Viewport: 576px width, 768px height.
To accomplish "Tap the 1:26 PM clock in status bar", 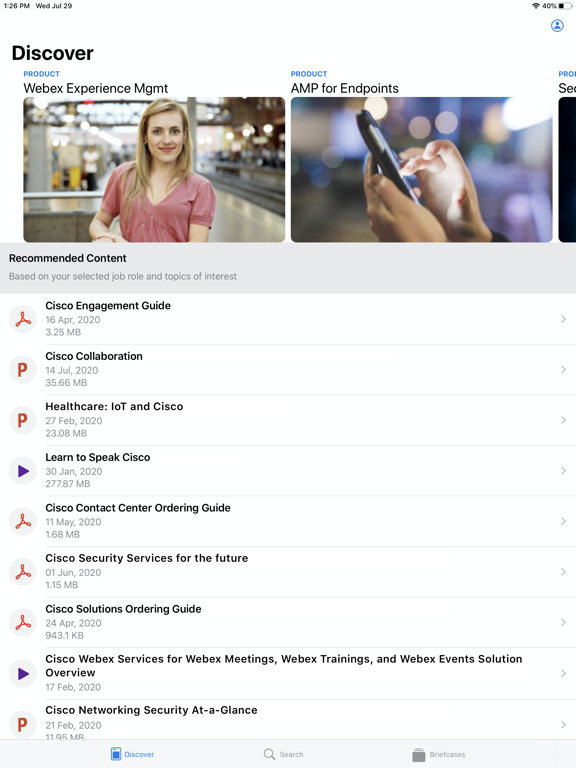I will pyautogui.click(x=17, y=6).
